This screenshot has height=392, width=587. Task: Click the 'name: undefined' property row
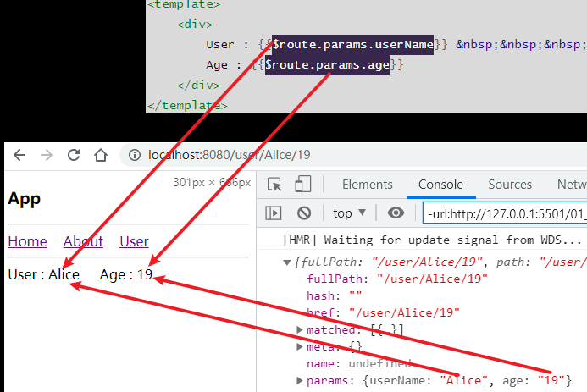click(x=358, y=363)
